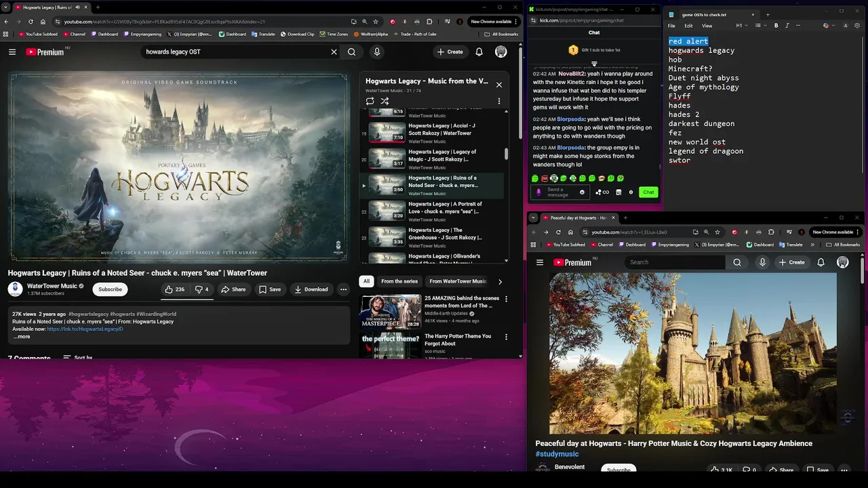868x488 pixels.
Task: Like the Ruins of a Noted Seer video
Action: click(175, 289)
